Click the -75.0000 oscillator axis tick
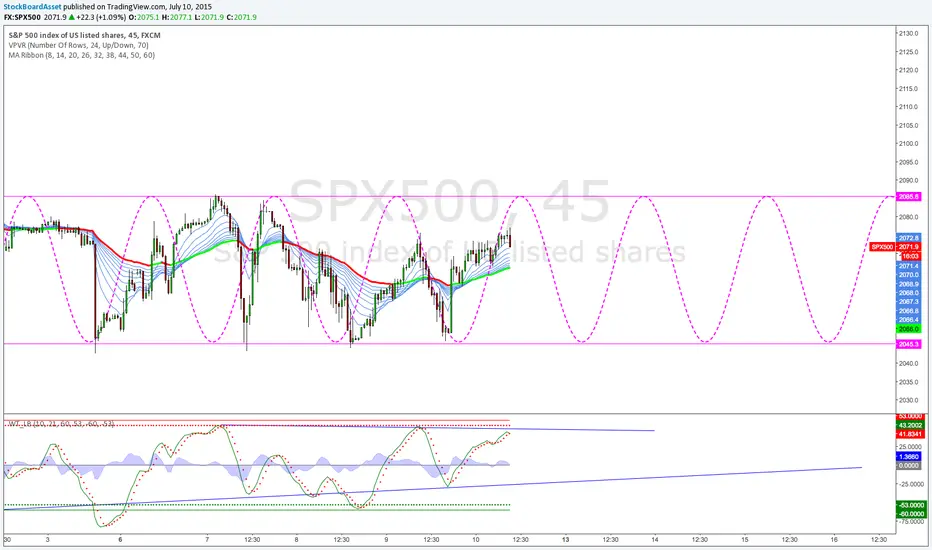This screenshot has height=550, width=932. click(x=911, y=521)
